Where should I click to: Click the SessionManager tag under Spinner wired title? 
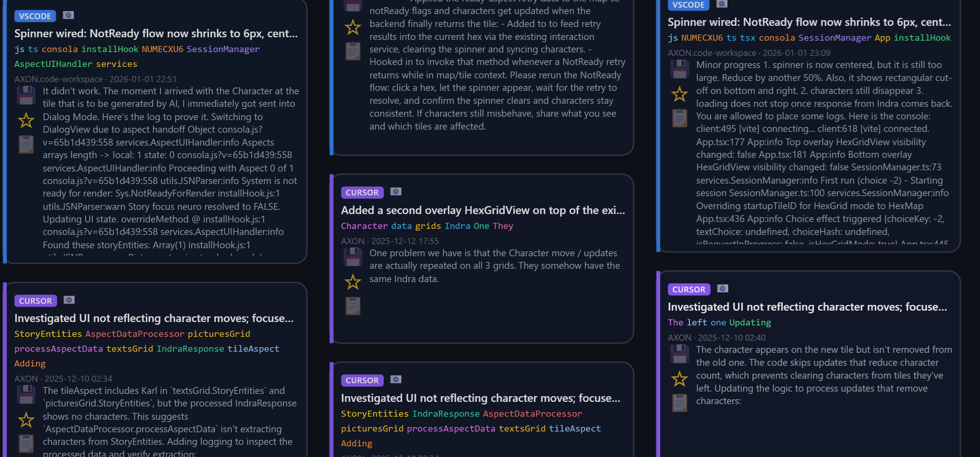[x=224, y=49]
